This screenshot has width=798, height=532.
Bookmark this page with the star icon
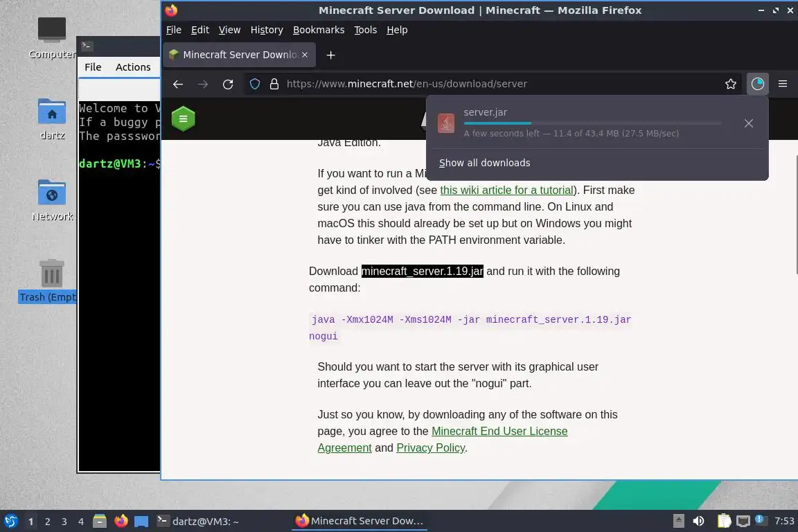pyautogui.click(x=731, y=84)
